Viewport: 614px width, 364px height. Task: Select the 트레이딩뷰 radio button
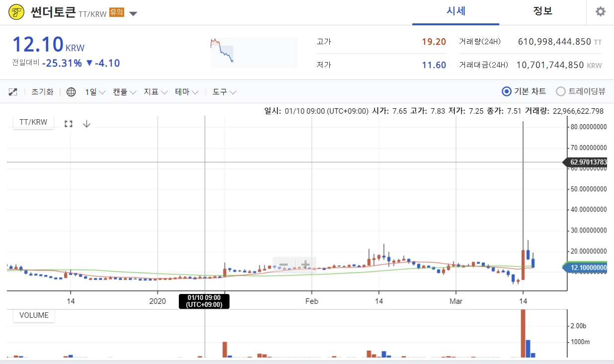coord(561,91)
